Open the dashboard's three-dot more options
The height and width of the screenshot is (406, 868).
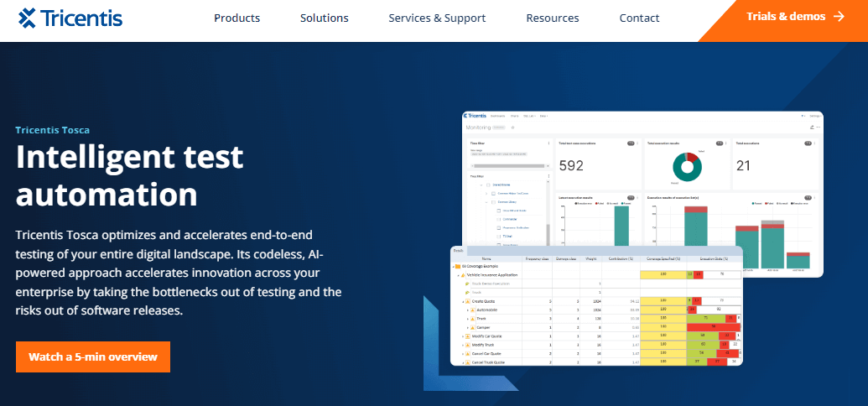pos(819,128)
